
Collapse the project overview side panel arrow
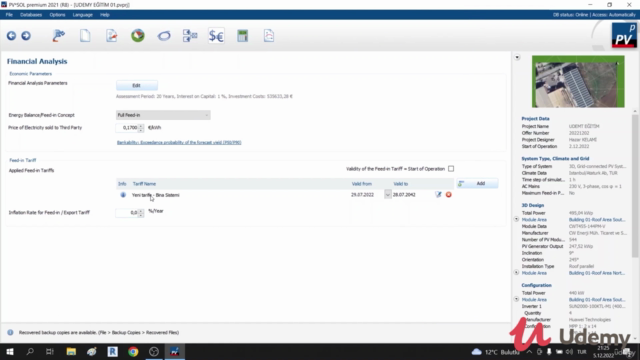tap(517, 57)
